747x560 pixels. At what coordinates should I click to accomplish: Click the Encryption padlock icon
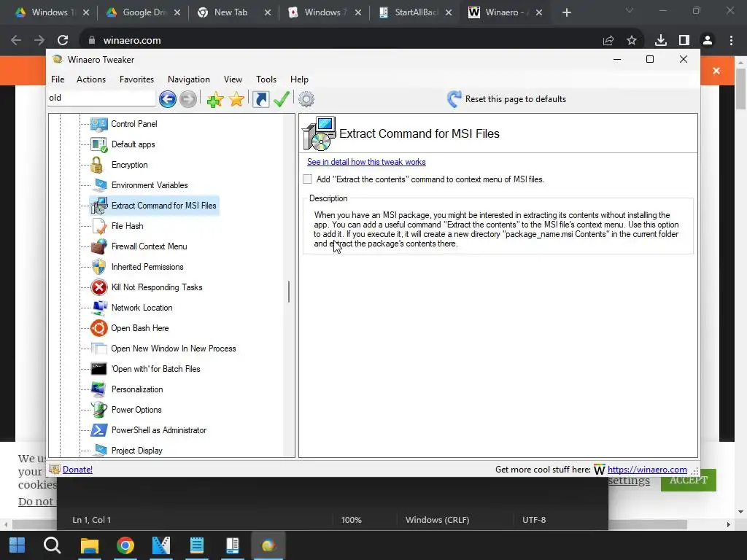coord(97,165)
